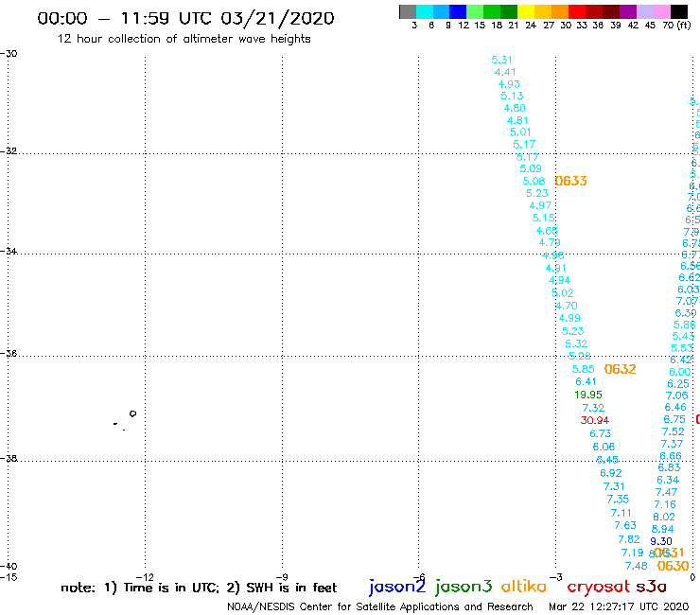Viewport: 700px width, 615px height.
Task: Click the -12 longitude axis label
Action: [x=145, y=577]
